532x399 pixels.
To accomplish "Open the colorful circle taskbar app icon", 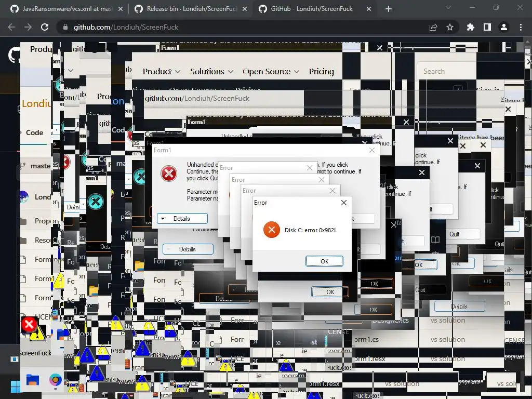I will click(55, 380).
